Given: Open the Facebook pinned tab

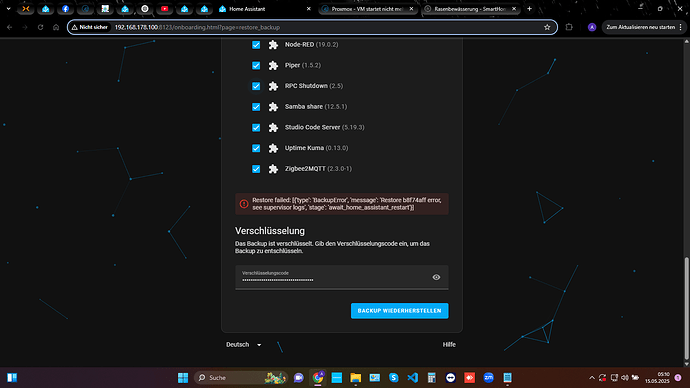Looking at the screenshot, I should tap(66, 9).
